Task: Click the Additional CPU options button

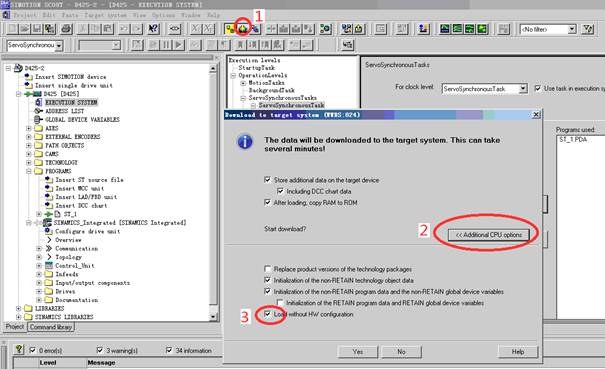Action: point(488,235)
